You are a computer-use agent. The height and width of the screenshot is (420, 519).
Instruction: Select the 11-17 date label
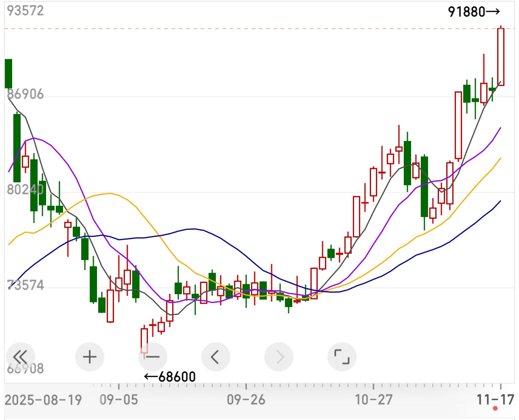point(495,400)
